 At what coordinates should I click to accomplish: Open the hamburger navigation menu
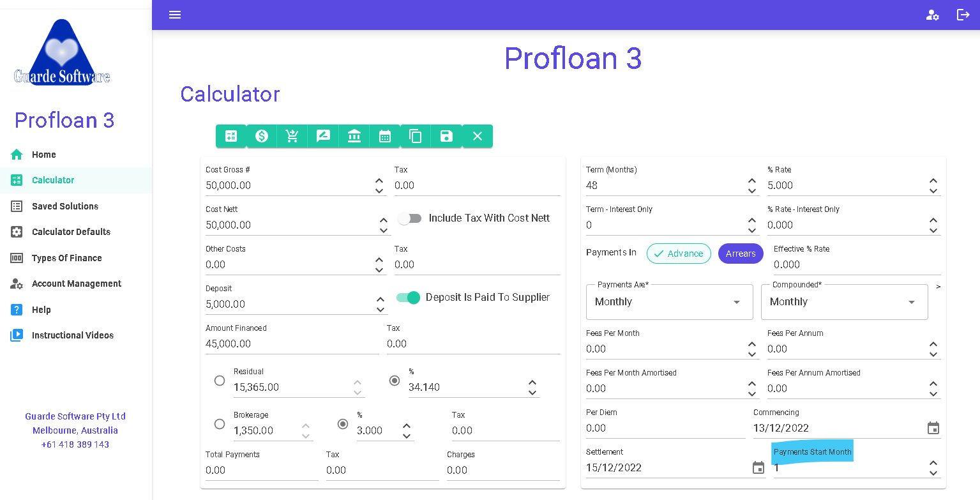coord(175,15)
